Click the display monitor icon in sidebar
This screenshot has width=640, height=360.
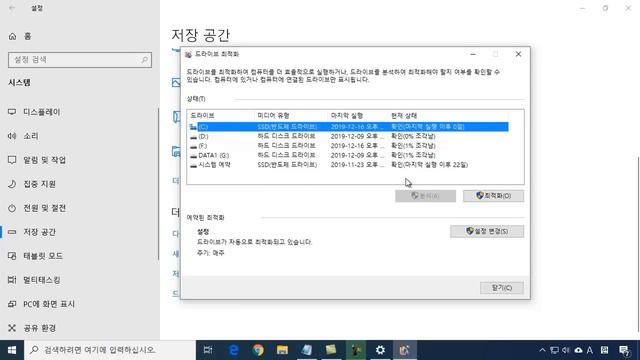click(12, 112)
